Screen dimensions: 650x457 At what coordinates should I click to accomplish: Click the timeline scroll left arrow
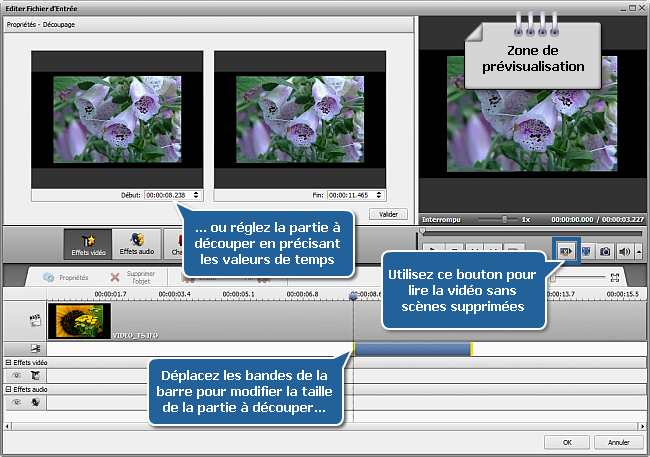7,426
